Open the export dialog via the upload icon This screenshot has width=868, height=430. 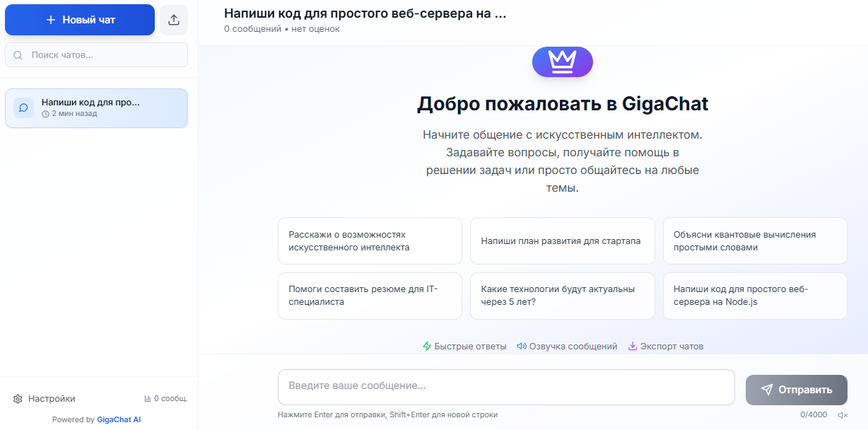pos(173,19)
